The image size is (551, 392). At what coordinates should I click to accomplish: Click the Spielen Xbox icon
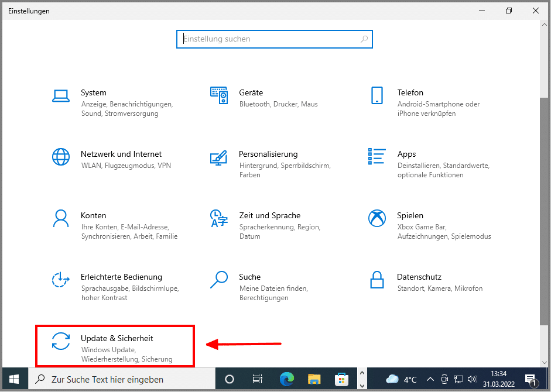(377, 218)
